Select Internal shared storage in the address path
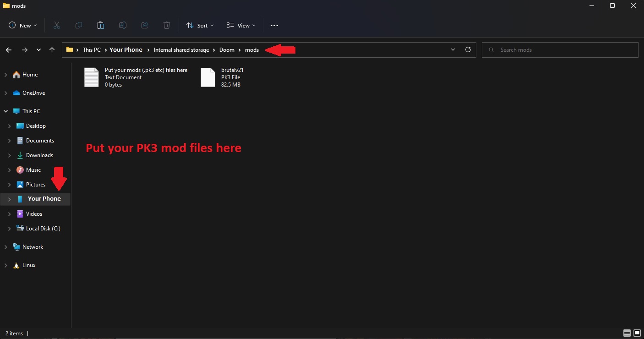The image size is (644, 339). 181,50
